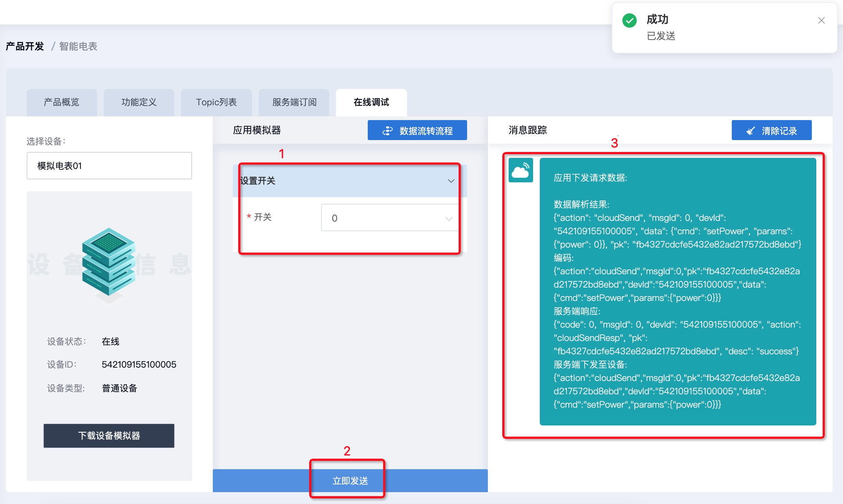This screenshot has height=504, width=843.
Task: Open the 功能定义 tab
Action: coord(139,102)
